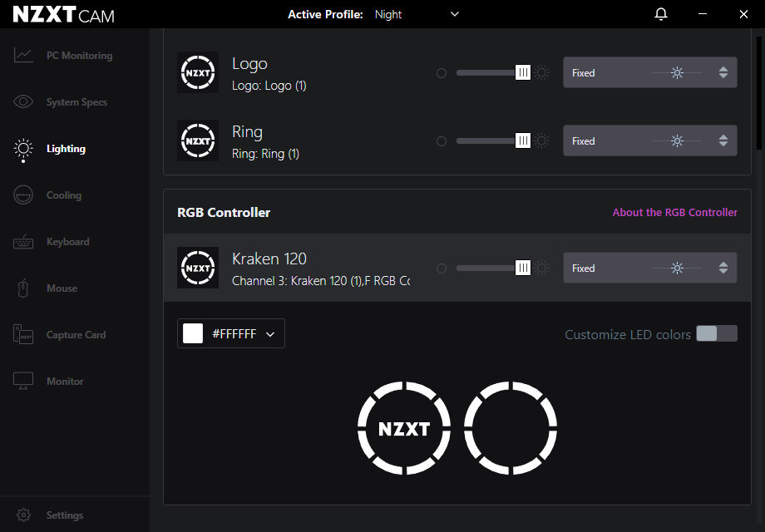This screenshot has height=532, width=765.
Task: Enable Customize LED colors toggle
Action: click(x=716, y=334)
